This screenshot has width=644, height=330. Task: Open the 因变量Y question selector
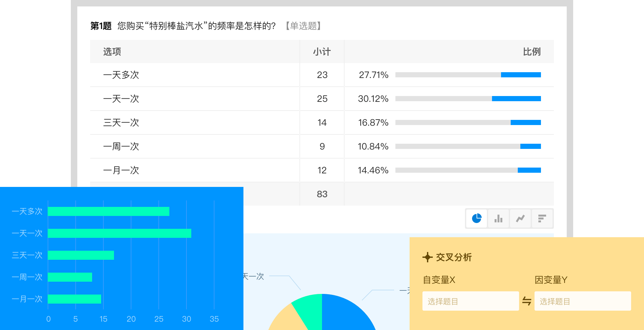tap(583, 301)
